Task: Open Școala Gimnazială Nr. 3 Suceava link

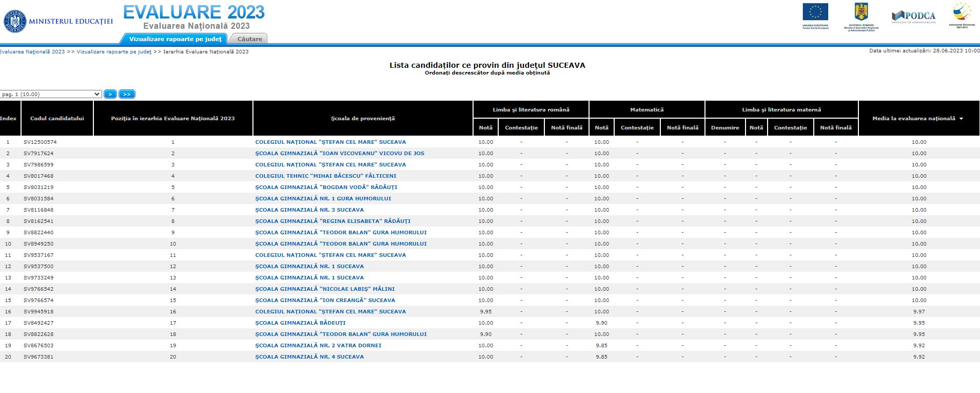Action: click(309, 210)
